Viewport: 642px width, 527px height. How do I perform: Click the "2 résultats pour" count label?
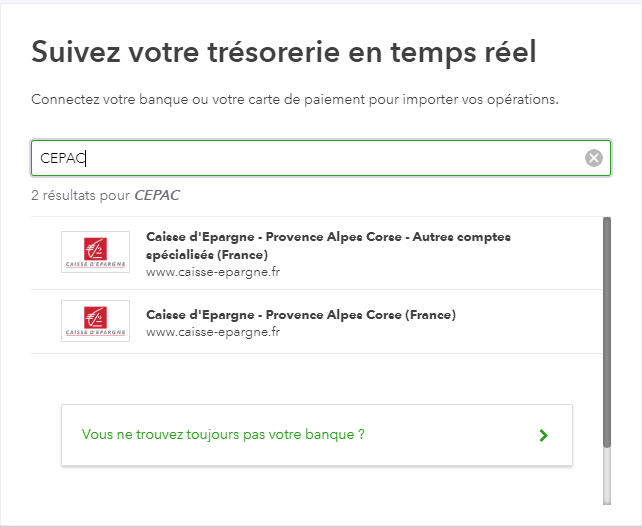[80, 195]
